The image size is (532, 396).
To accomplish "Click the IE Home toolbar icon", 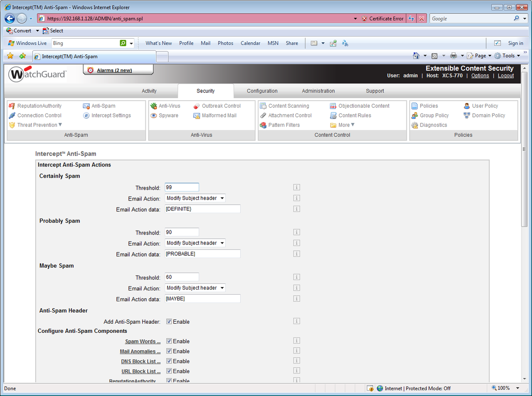I will point(416,56).
